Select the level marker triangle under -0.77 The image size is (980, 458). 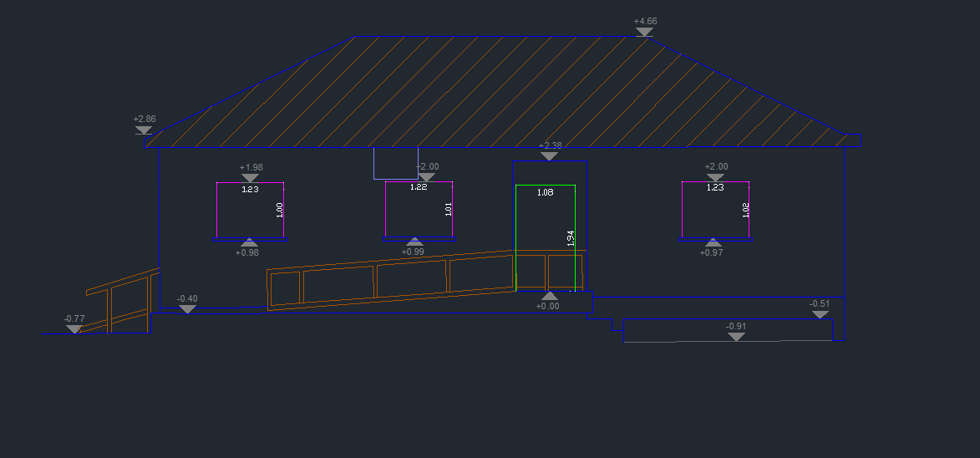coord(74,329)
